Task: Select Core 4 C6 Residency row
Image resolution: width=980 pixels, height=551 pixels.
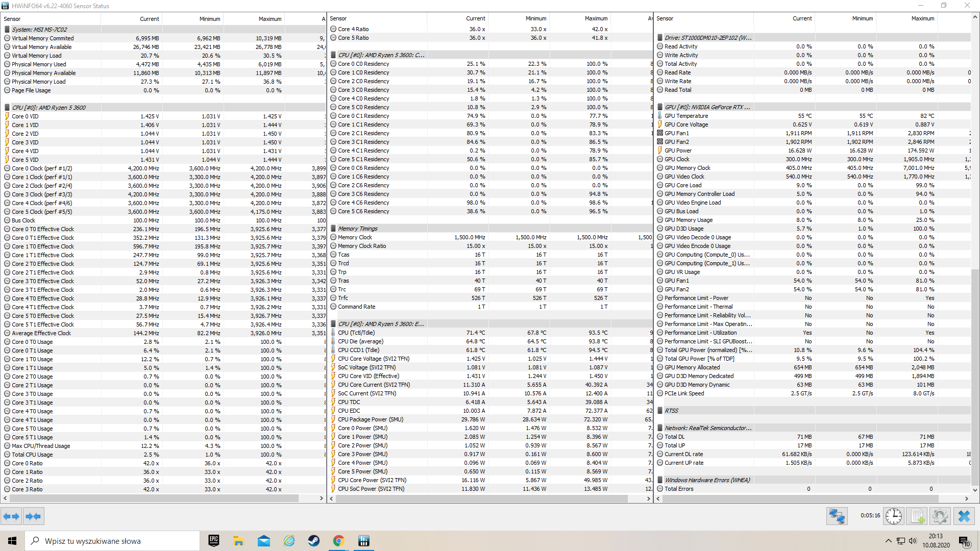Action: [490, 203]
